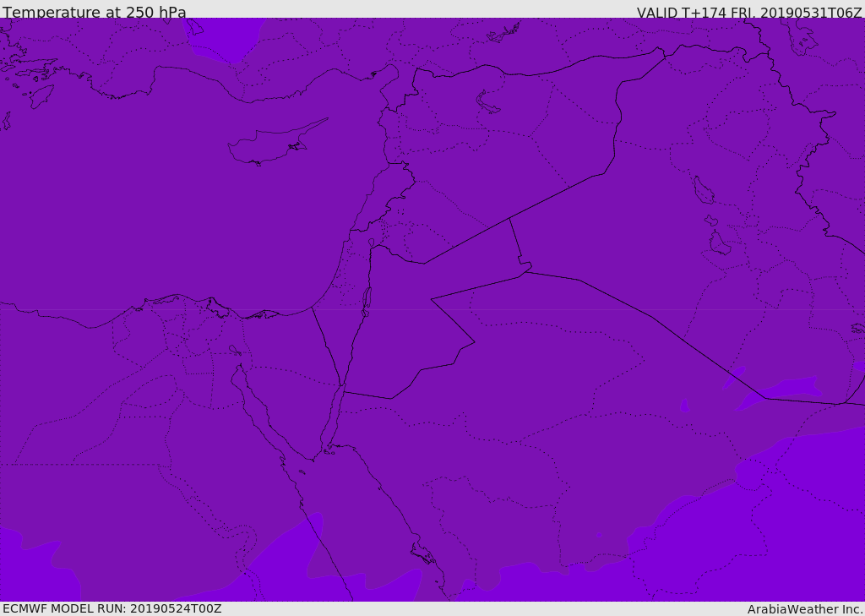Click the 'ECMWF MODEL RUN: 20190524T00Z' text
Viewport: 865px width, 616px height.
point(112,608)
